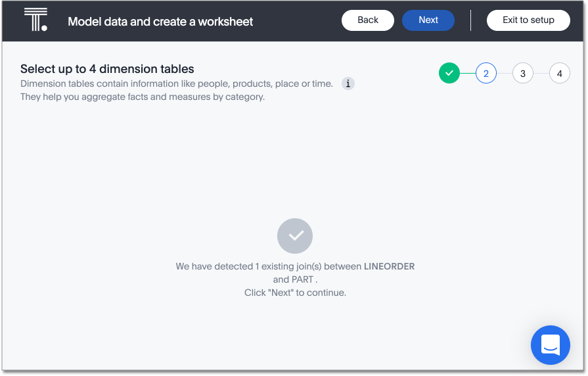Click the PART table name in message
This screenshot has height=376, width=588.
(x=302, y=279)
